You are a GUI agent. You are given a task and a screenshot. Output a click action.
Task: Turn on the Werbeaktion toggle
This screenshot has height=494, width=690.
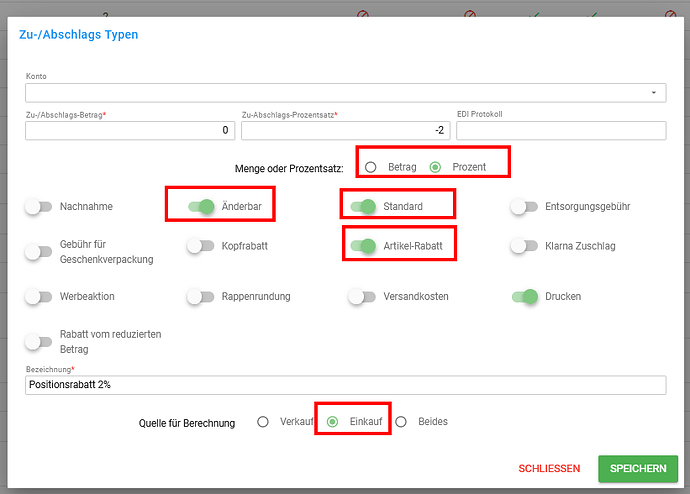39,296
